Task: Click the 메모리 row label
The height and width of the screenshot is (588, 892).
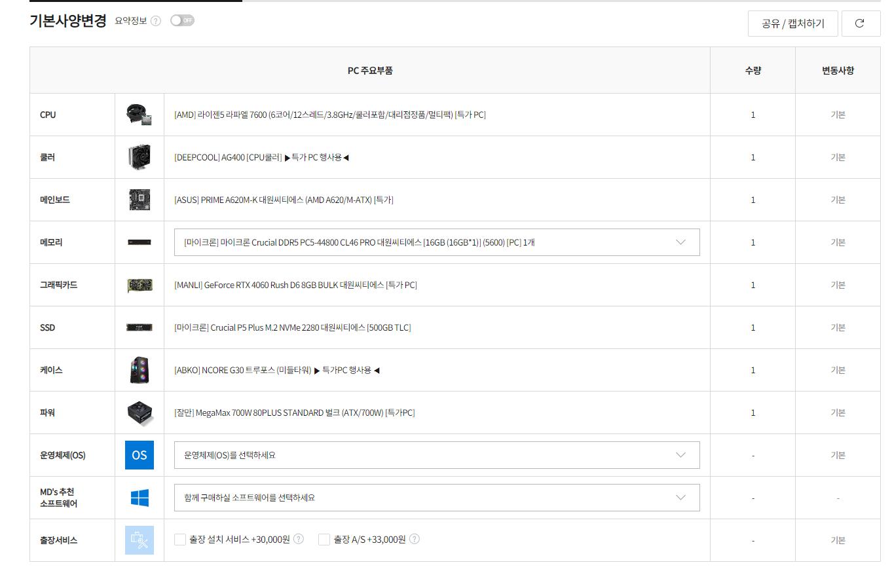Action: pyautogui.click(x=51, y=242)
